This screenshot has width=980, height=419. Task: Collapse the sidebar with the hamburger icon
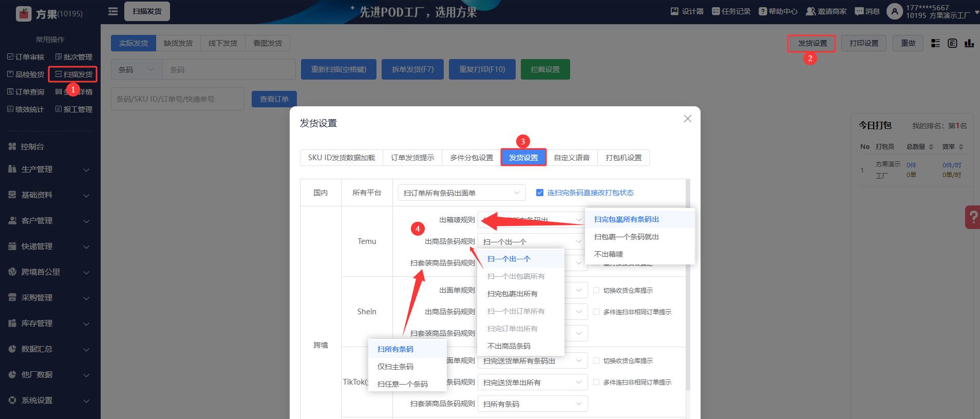tap(113, 11)
